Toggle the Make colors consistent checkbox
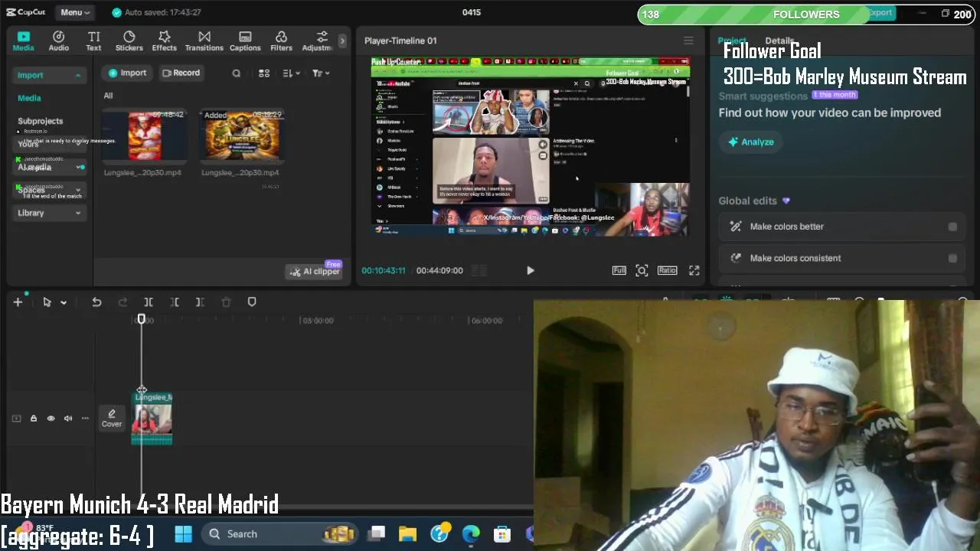This screenshot has width=980, height=551. [952, 258]
